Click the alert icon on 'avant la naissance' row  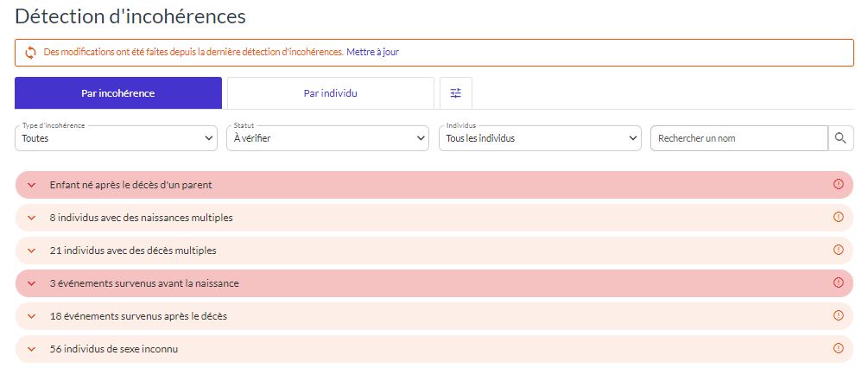coord(838,282)
